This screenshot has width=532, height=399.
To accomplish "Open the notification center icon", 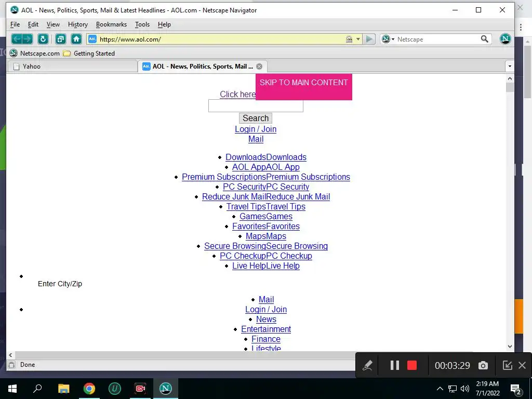I will point(516,389).
